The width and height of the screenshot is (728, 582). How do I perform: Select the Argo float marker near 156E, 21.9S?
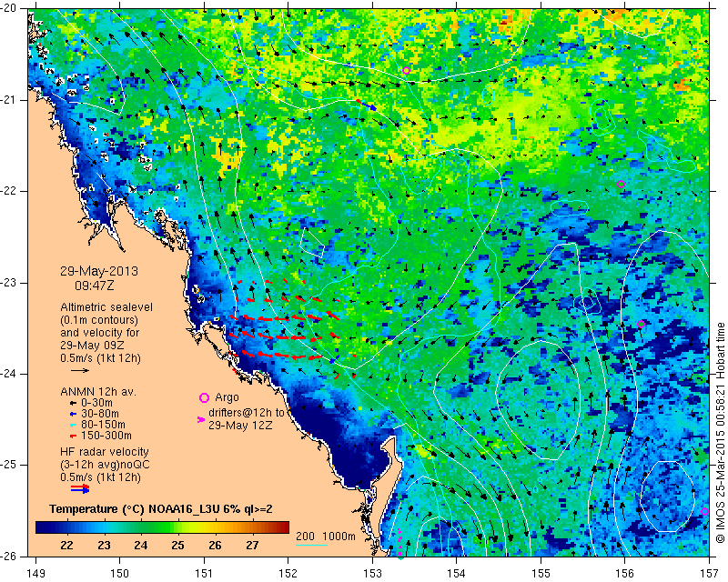coord(621,184)
